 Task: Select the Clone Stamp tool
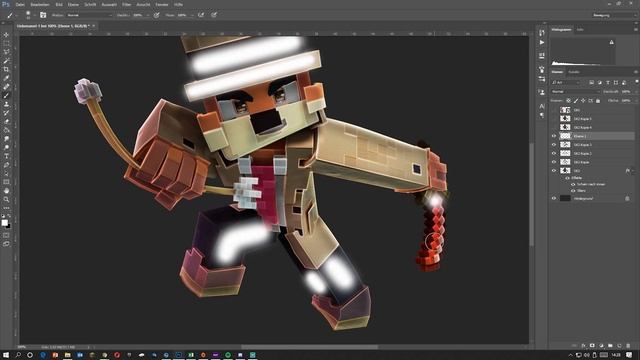(6, 104)
